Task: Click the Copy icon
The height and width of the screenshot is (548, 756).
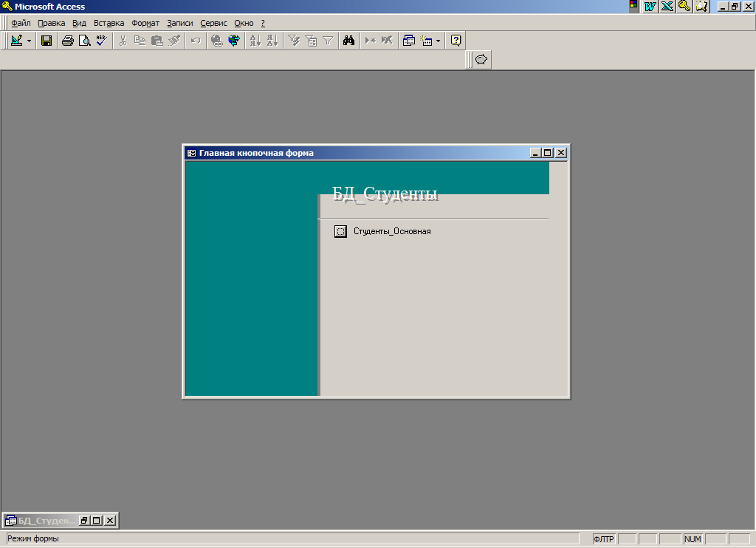Action: click(140, 41)
